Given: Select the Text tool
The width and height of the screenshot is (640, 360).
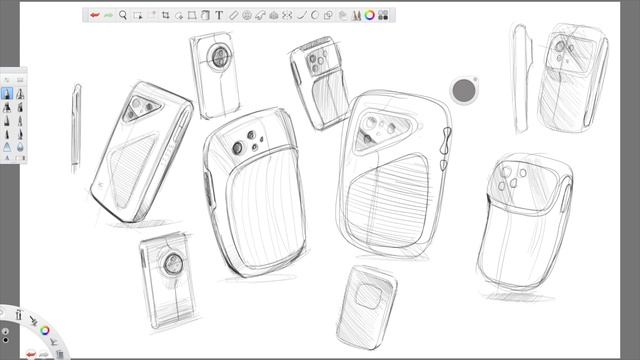Looking at the screenshot, I should (x=219, y=16).
